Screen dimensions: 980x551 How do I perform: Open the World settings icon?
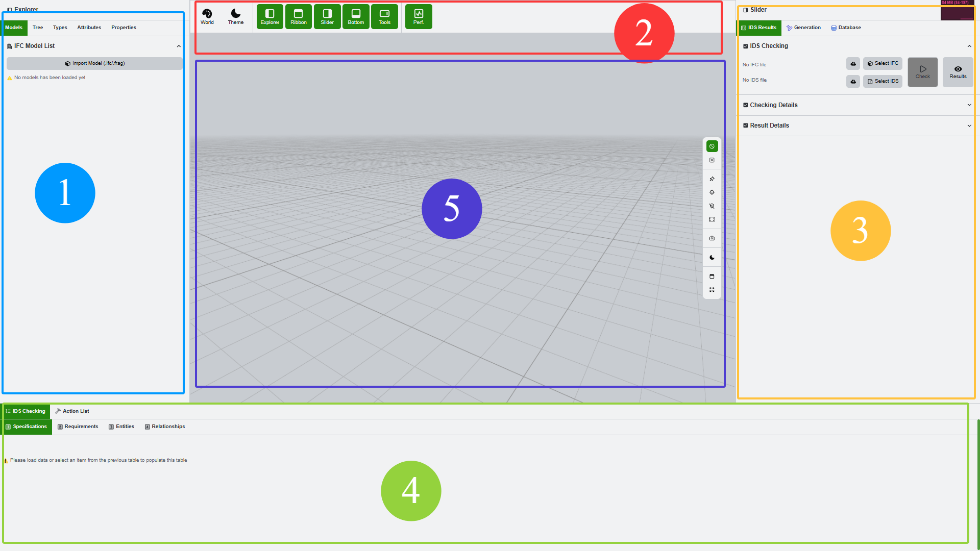pyautogui.click(x=207, y=16)
